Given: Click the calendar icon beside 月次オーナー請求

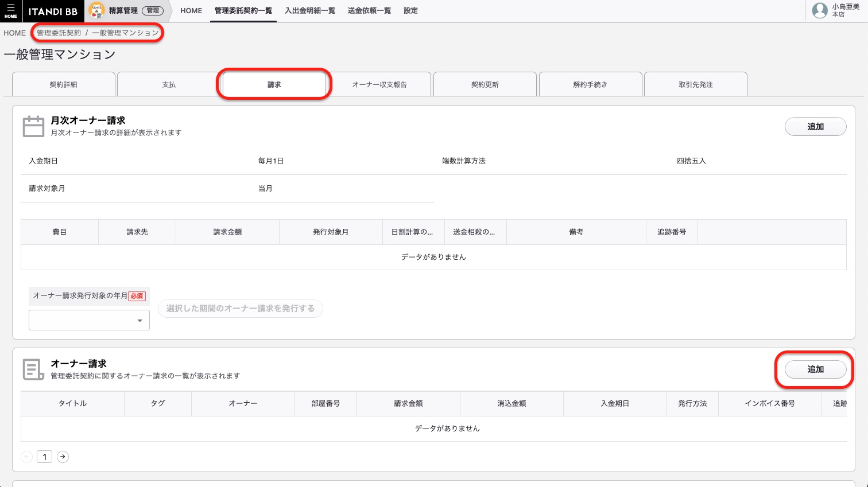Looking at the screenshot, I should click(33, 126).
